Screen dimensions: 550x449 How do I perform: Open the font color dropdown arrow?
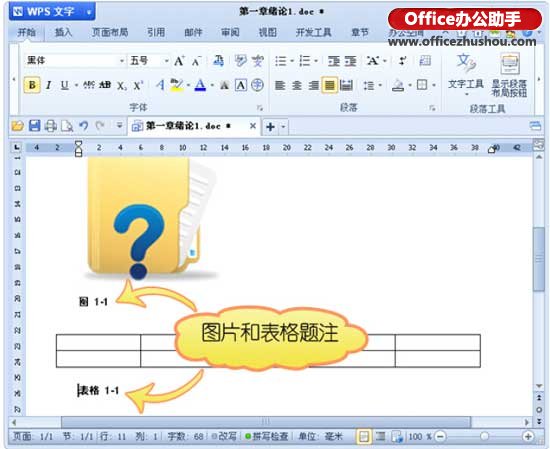[x=212, y=85]
